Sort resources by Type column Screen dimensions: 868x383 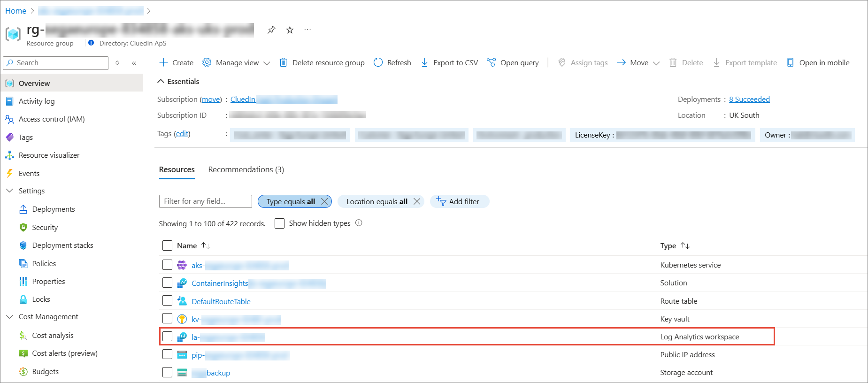click(x=675, y=245)
